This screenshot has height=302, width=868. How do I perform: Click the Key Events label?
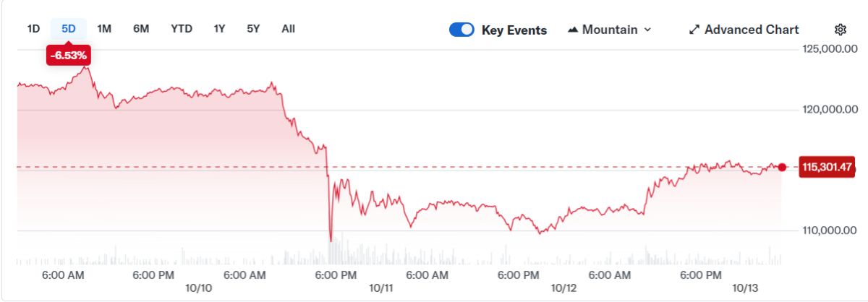(514, 30)
